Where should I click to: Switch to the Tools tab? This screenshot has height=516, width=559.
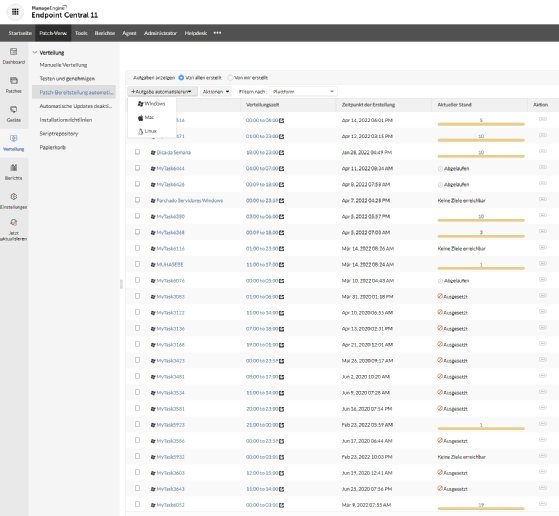click(x=81, y=33)
